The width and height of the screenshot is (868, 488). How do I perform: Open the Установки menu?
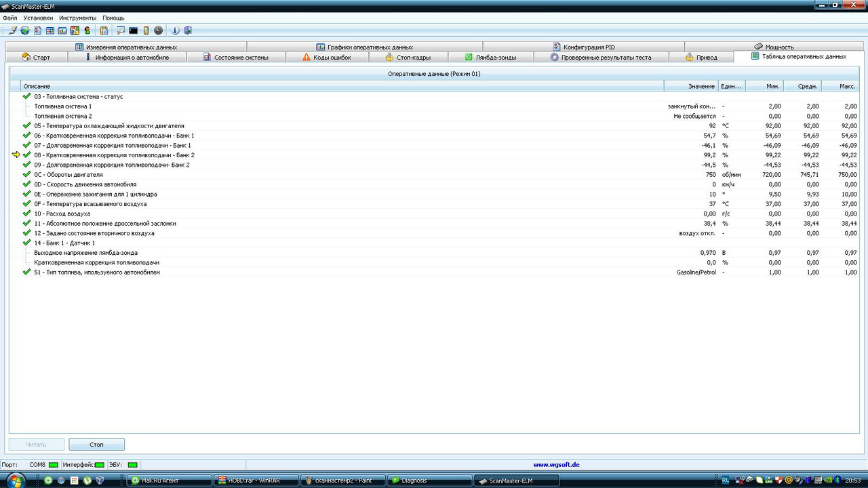pos(38,18)
